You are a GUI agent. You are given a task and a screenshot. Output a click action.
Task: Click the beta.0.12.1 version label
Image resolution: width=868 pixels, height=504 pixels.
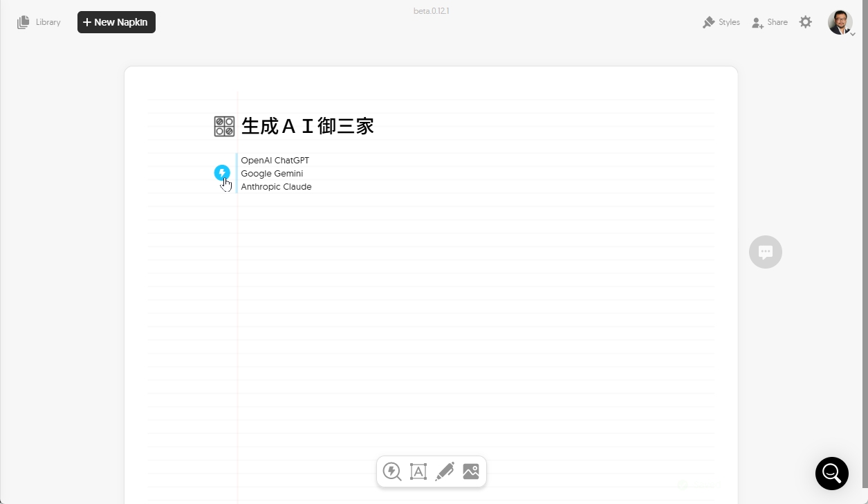(432, 11)
